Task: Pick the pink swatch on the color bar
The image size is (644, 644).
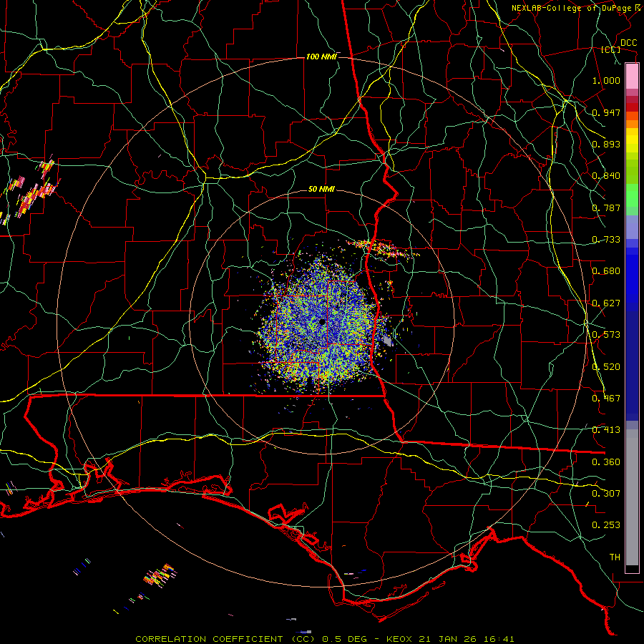Action: [632, 77]
